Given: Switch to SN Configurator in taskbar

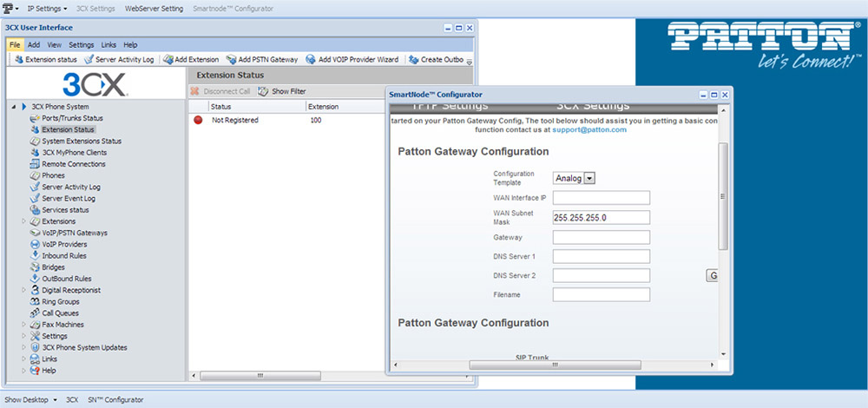Looking at the screenshot, I should click(x=115, y=399).
